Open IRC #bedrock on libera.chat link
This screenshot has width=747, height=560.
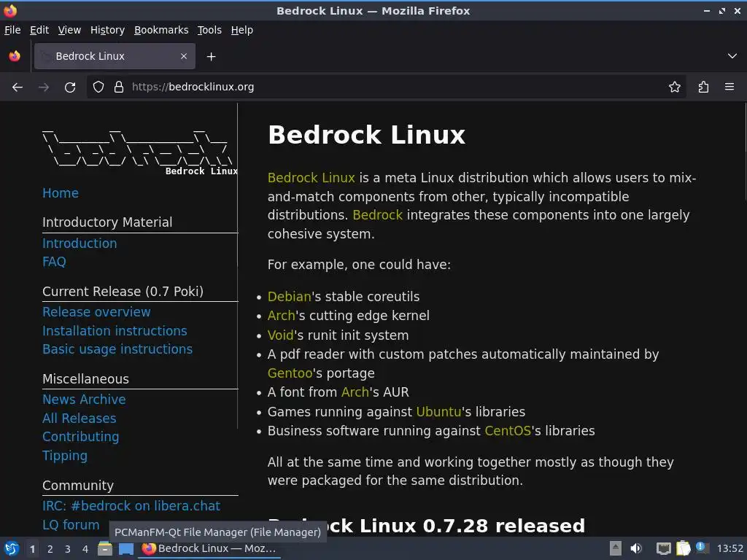131,506
